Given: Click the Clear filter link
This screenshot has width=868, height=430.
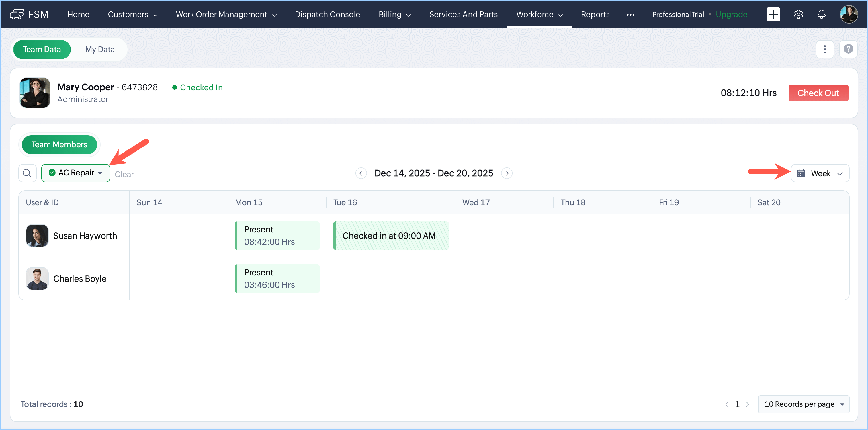Looking at the screenshot, I should (x=124, y=174).
